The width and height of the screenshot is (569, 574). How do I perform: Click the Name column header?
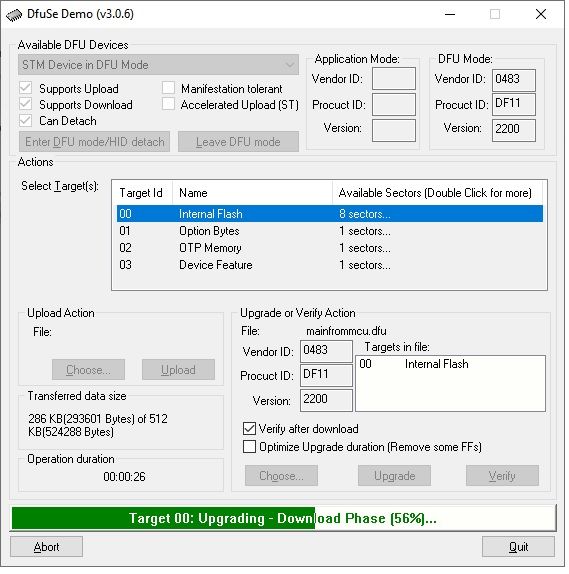tap(252, 193)
